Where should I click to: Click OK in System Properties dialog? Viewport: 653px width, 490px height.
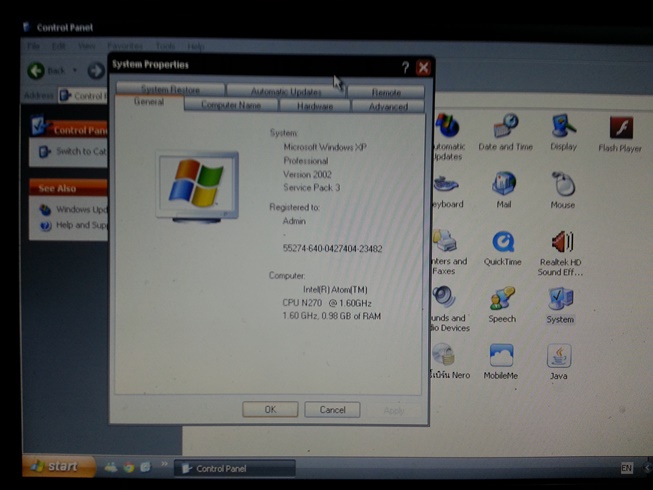click(x=270, y=410)
